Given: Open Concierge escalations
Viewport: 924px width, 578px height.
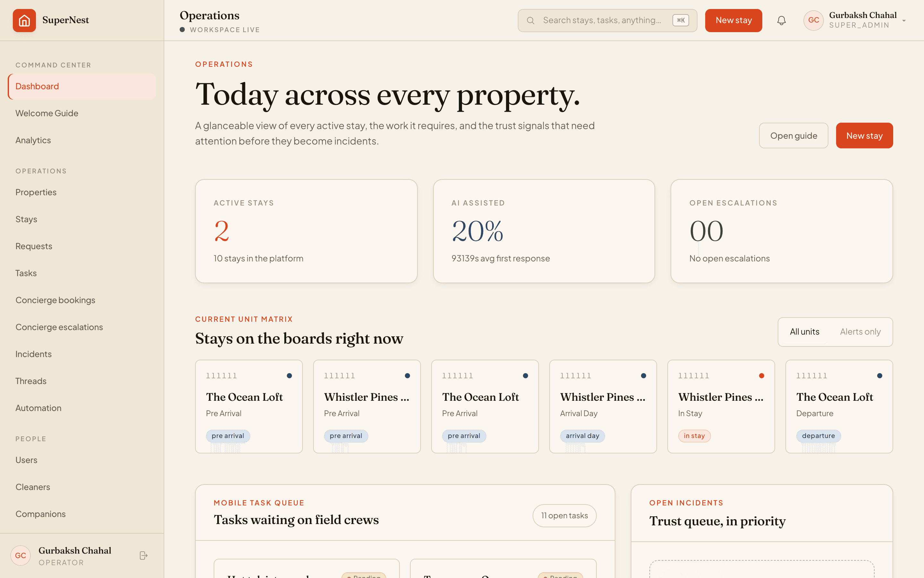Looking at the screenshot, I should (x=82, y=327).
